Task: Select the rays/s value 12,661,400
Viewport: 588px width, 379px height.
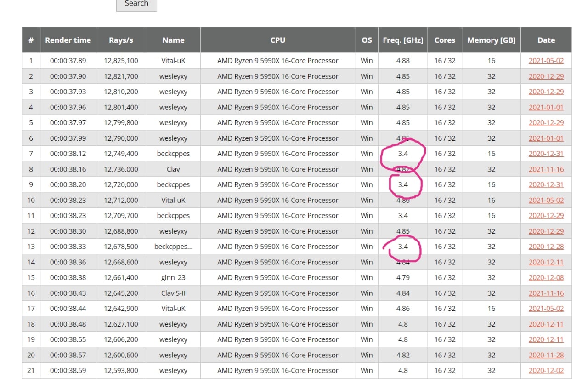Action: tap(121, 277)
